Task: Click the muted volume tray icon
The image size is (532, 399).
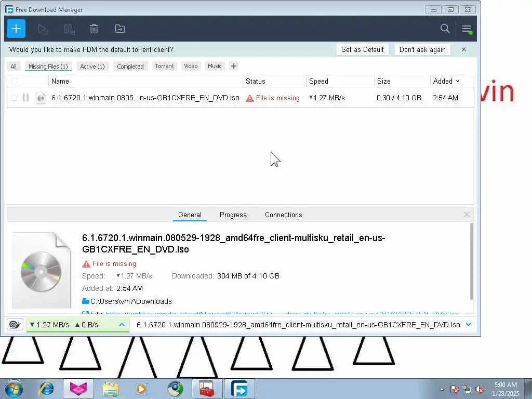Action: click(480, 389)
